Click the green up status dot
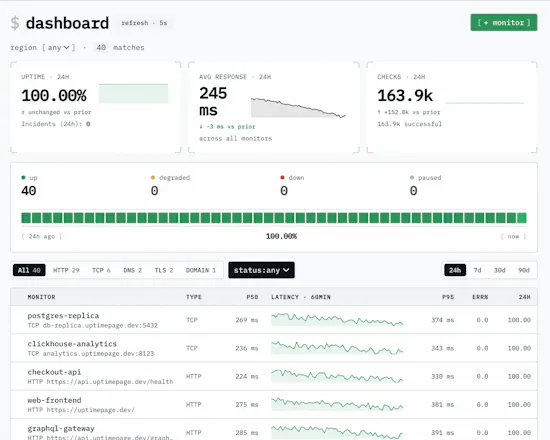The image size is (550, 440). (x=23, y=178)
